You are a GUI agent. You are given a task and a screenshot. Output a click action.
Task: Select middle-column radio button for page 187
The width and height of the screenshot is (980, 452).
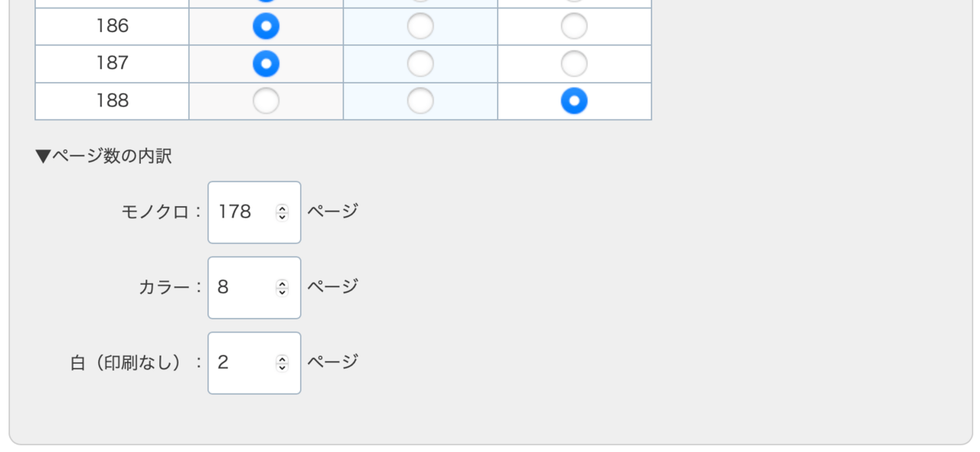(x=420, y=64)
